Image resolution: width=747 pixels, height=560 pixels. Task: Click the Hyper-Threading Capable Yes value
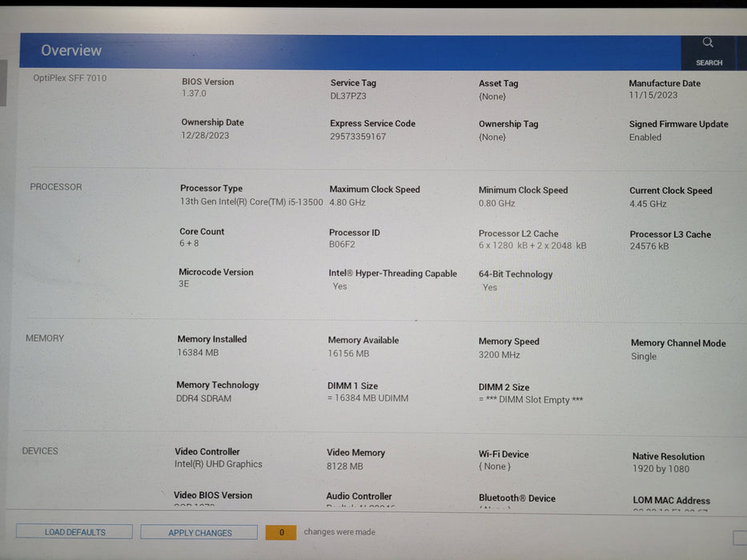339,286
